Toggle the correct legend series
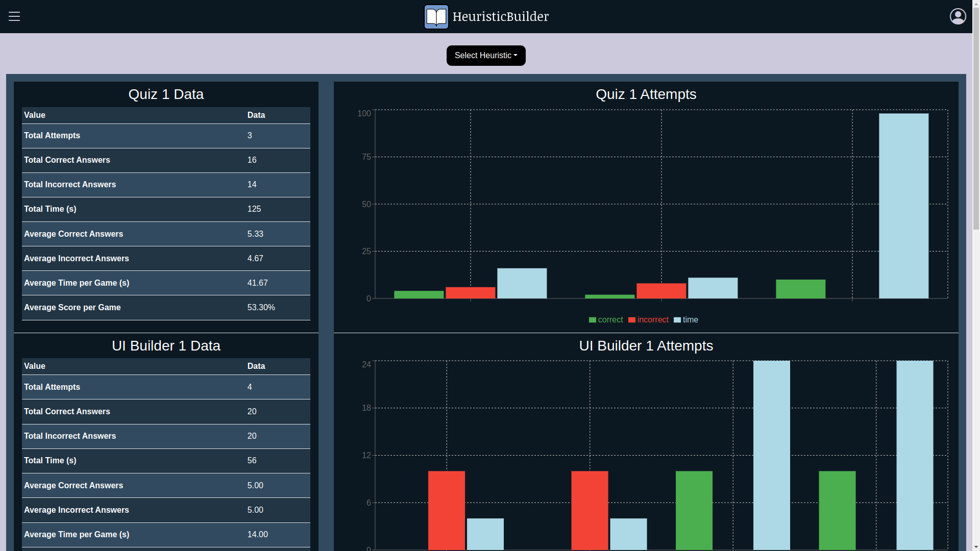 click(x=610, y=320)
